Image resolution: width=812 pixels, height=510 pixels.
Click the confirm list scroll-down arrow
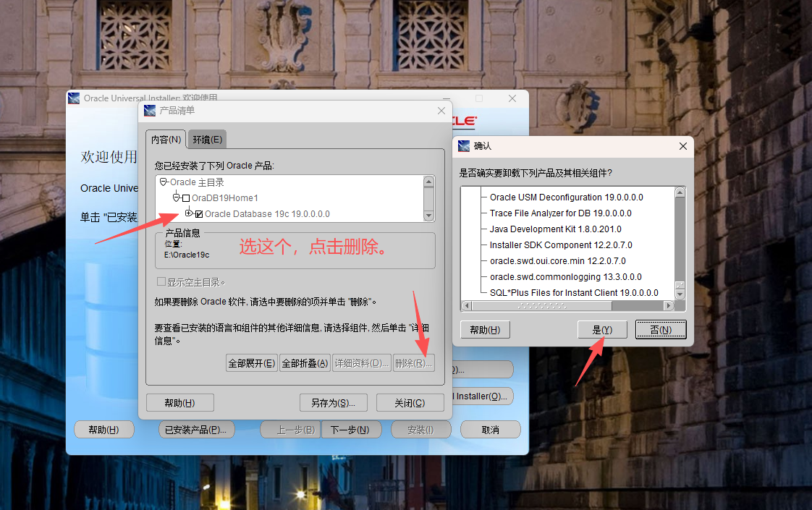click(680, 294)
